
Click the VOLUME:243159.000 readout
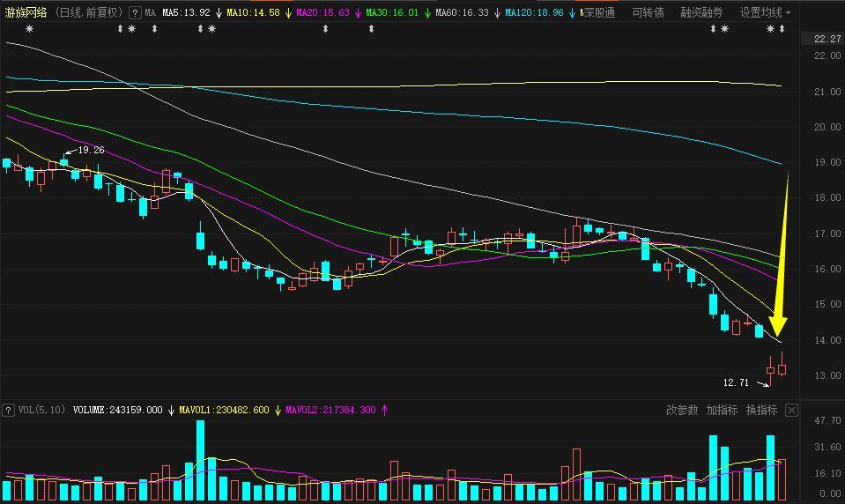coord(117,411)
